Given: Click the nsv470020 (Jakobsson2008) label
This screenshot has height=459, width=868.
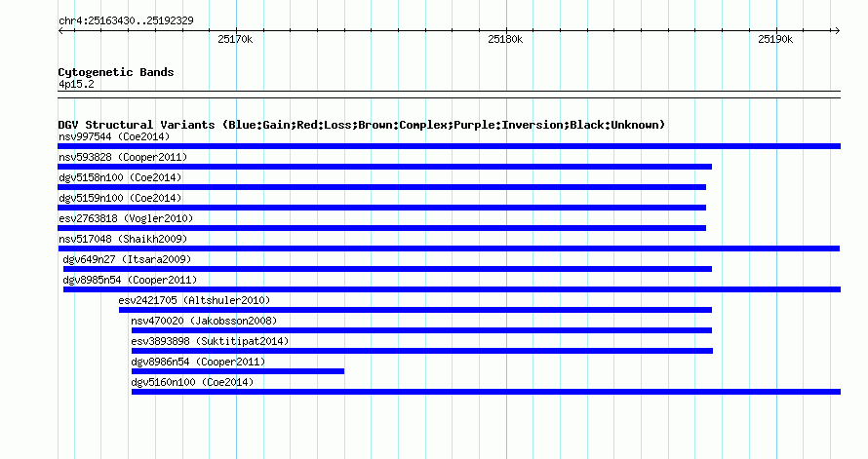Looking at the screenshot, I should pos(204,321).
